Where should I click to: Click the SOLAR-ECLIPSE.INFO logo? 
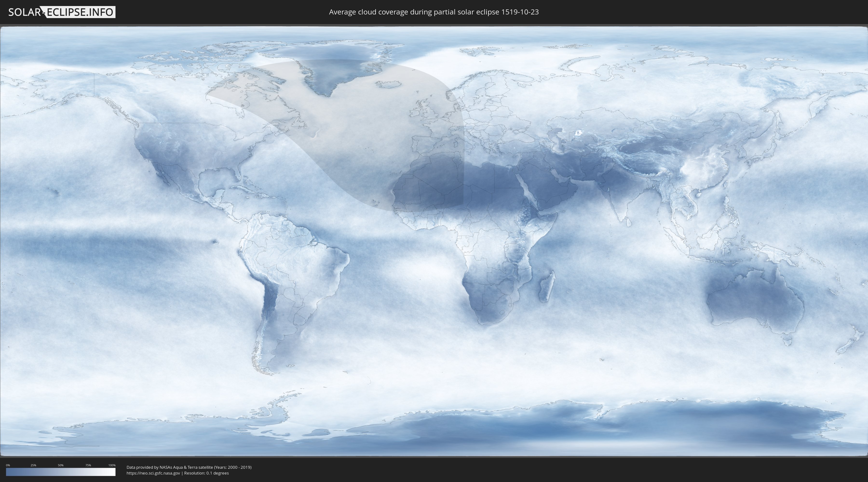62,12
